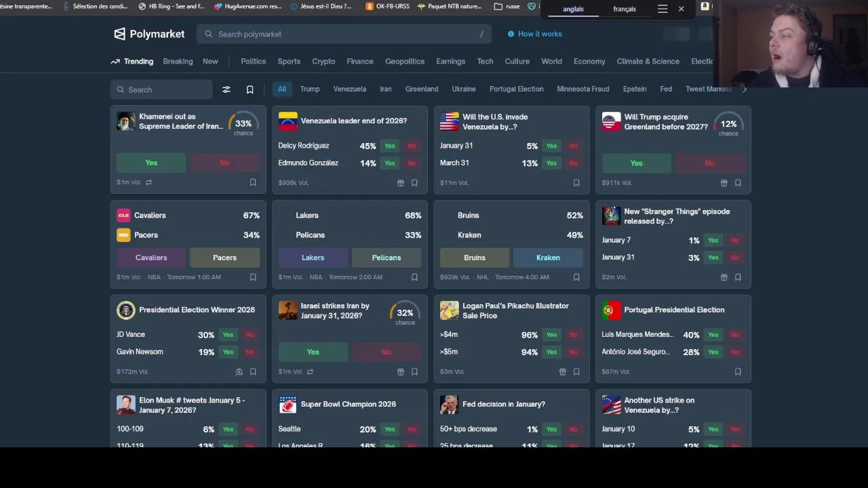Screen dimensions: 868x488
Task: Switch to the New tab
Action: click(x=210, y=61)
